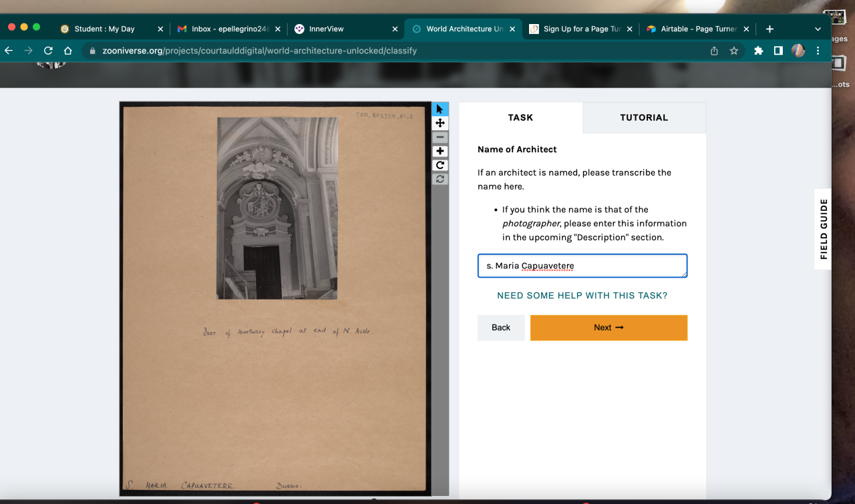Screen dimensions: 855x504
Task: Select the TASK panel tab
Action: [x=520, y=117]
